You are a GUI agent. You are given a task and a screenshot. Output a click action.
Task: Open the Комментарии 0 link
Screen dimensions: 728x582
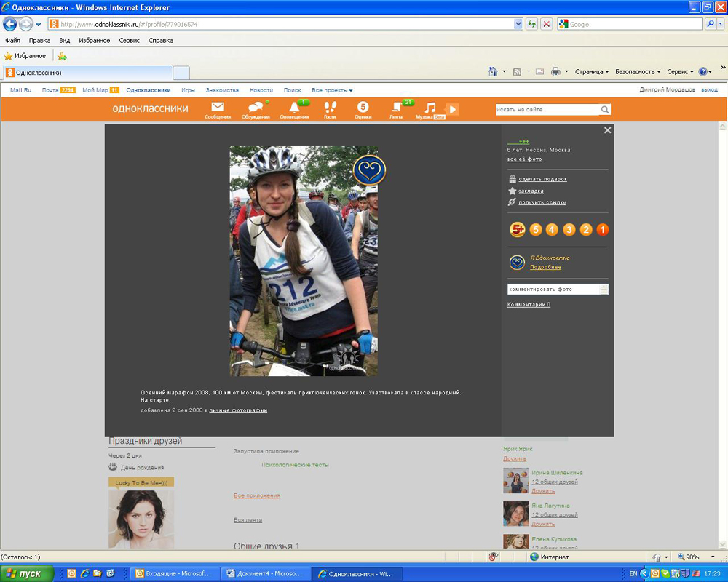[x=529, y=305]
